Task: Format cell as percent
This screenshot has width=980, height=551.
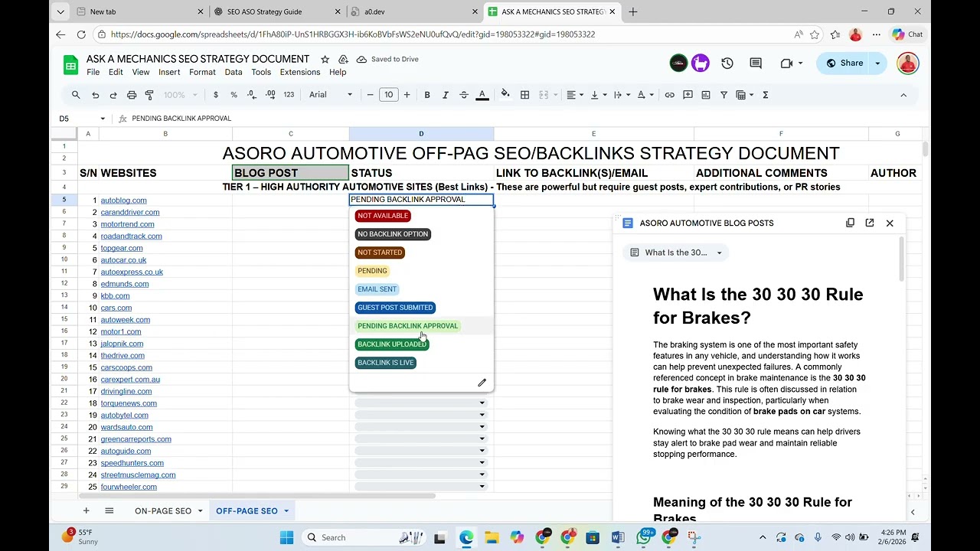Action: pos(234,95)
